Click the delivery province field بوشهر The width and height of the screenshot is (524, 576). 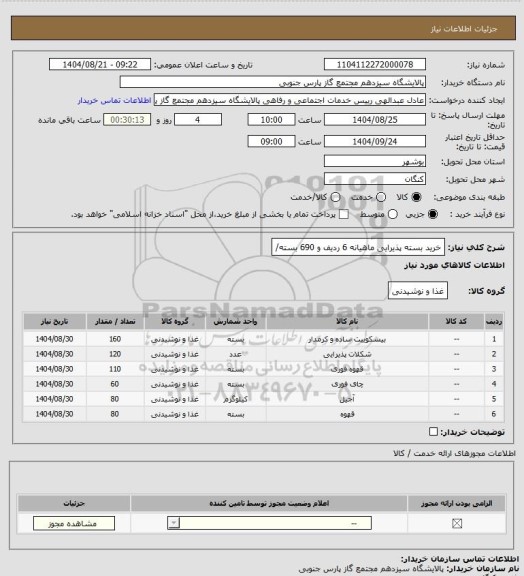click(375, 161)
